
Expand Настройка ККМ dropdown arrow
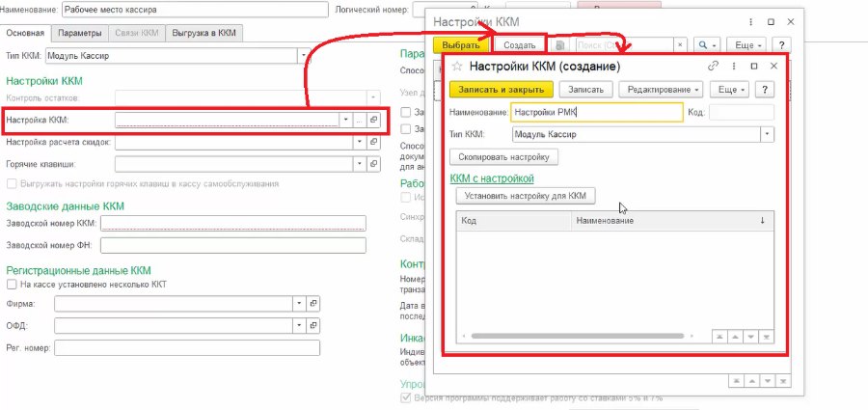346,120
